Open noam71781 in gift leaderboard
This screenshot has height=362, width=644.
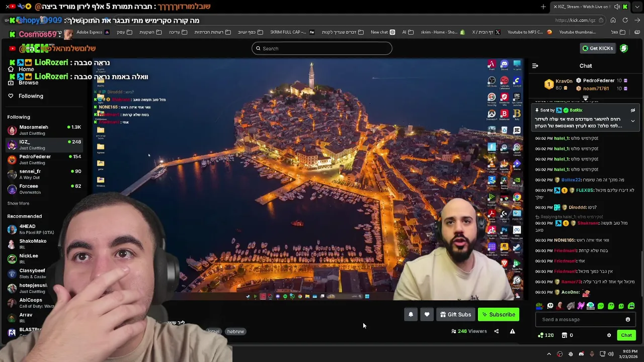(596, 88)
